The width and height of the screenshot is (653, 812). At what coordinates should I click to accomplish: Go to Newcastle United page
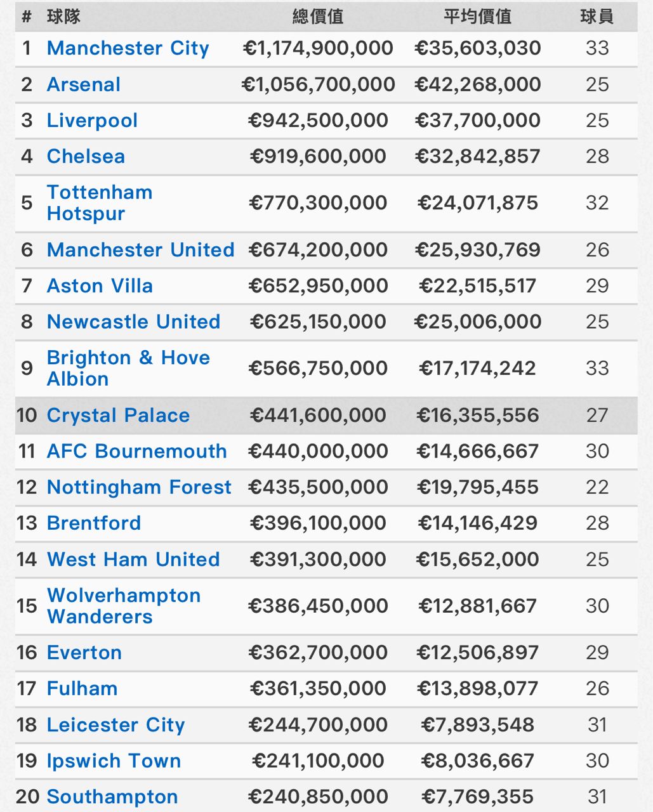(x=133, y=322)
